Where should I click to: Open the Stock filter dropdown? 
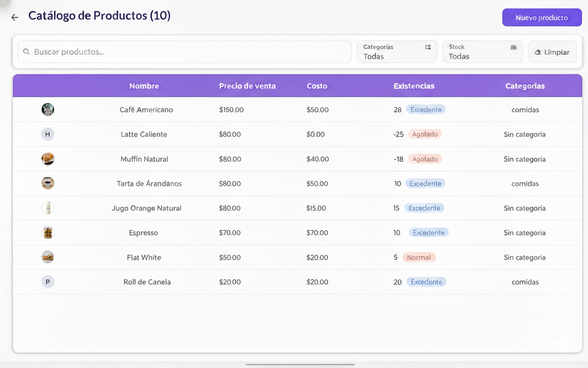point(482,52)
